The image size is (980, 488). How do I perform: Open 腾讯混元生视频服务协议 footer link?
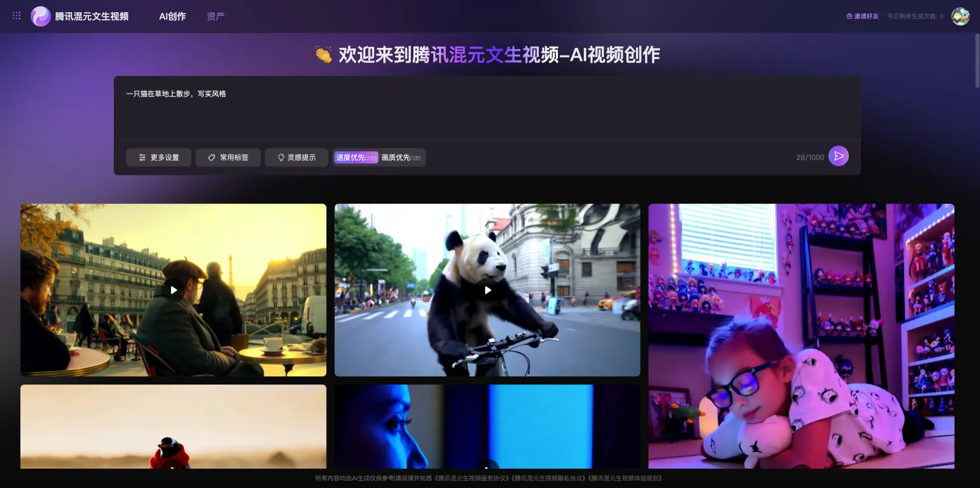(471, 479)
